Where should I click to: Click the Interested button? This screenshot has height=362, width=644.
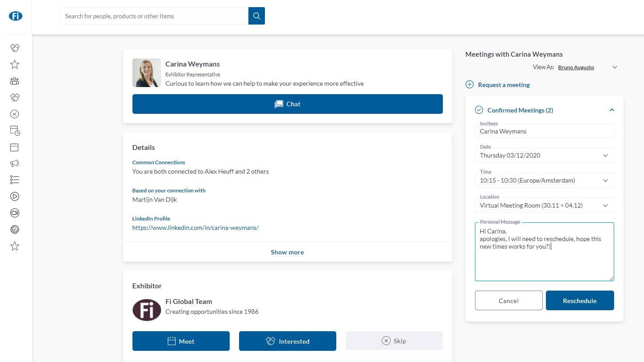pos(288,341)
